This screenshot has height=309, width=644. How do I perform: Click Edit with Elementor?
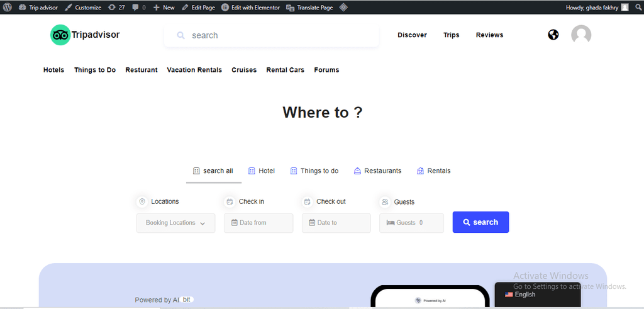(x=250, y=8)
